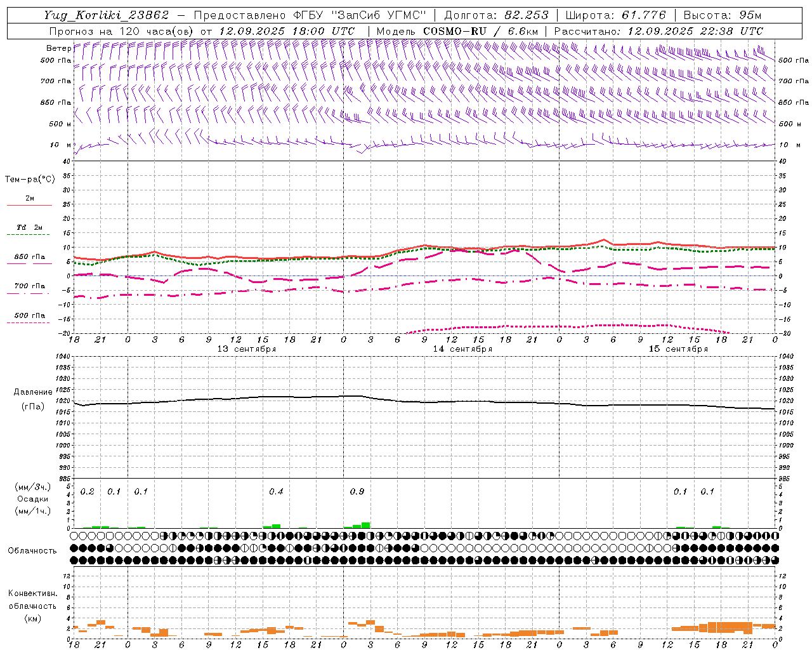
Task: Click the 'Тем-ра(°C)' temperature label
Action: point(30,180)
